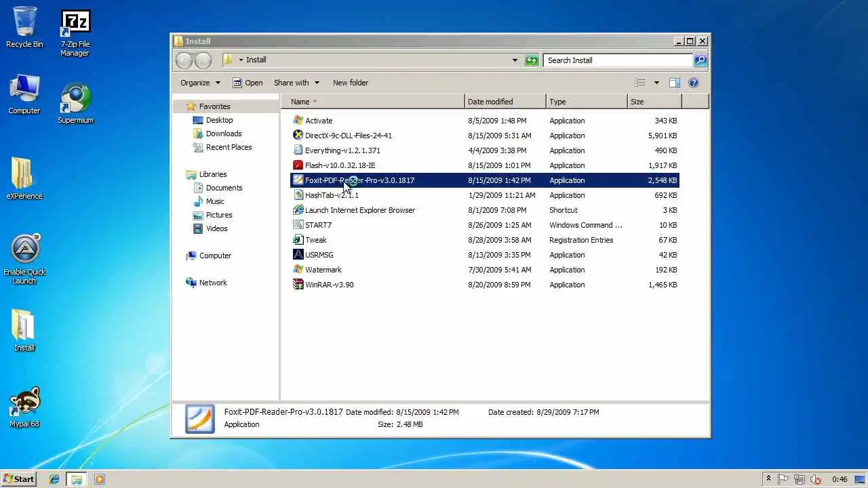The image size is (868, 488).
Task: Select DirectX-9c-DLL-Files-24-41 file
Action: tap(348, 136)
